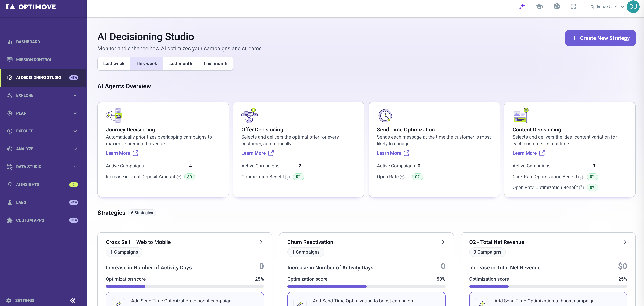
Task: Click help icon beside Increase in Total Deposit Amount
Action: [179, 177]
